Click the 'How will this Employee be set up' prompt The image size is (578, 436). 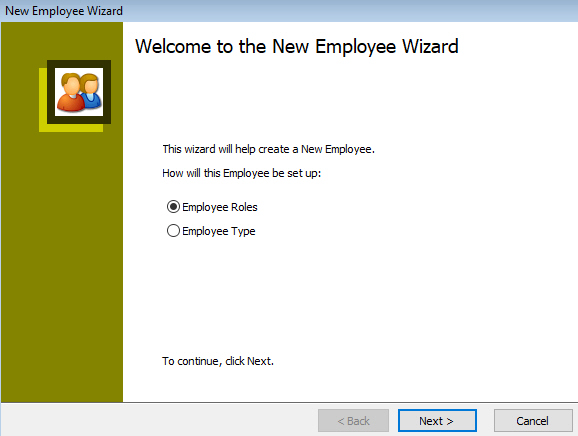click(241, 173)
